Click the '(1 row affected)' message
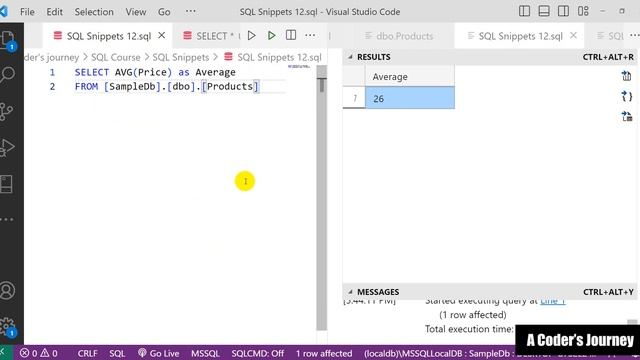640x360 pixels. tap(473, 315)
